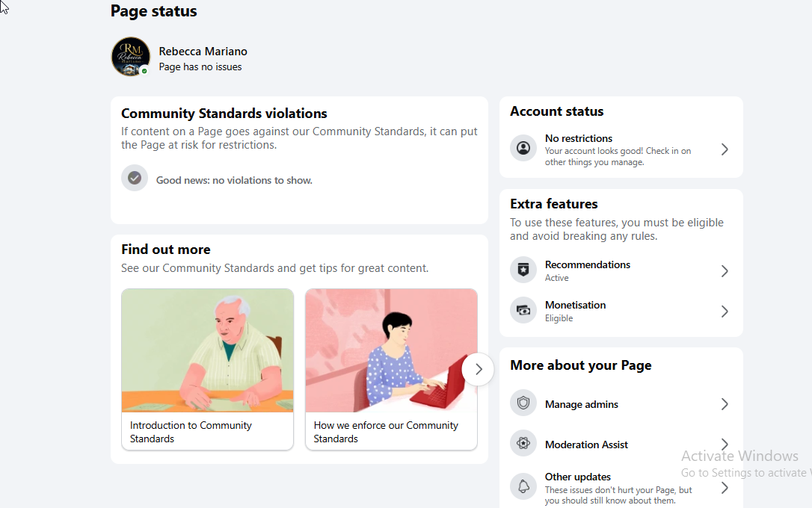The image size is (812, 508).
Task: Open the Recommendations chevron arrow
Action: (x=725, y=271)
